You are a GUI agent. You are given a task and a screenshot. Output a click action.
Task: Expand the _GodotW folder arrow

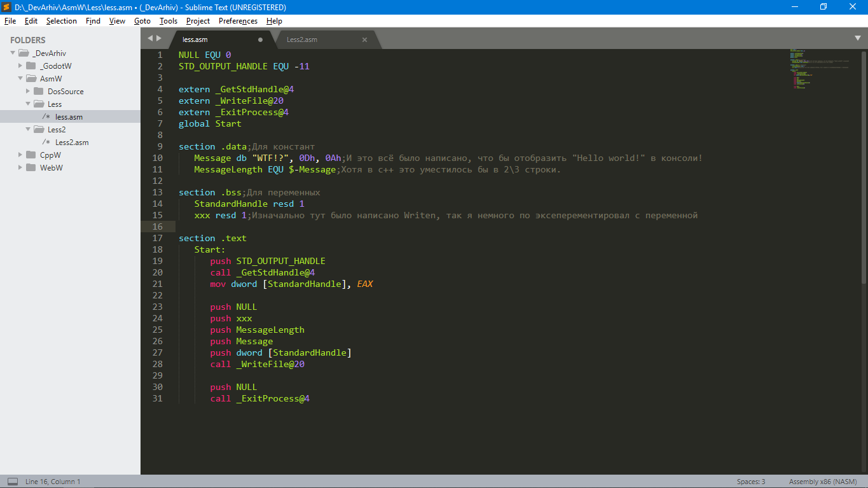(x=20, y=66)
